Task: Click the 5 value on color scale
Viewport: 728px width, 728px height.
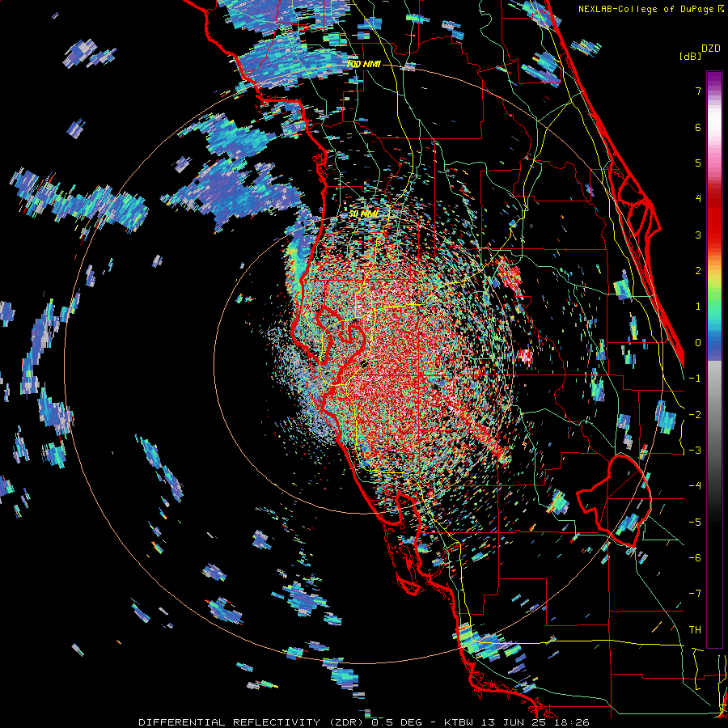Action: coord(698,163)
